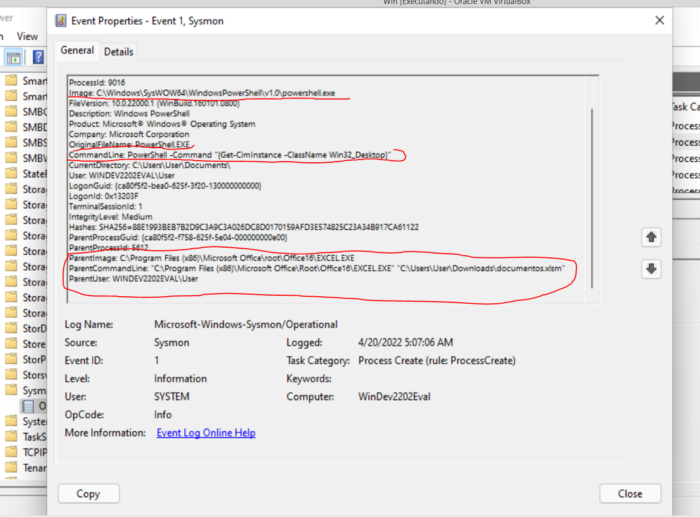Click the Help question mark toolbar icon

click(38, 57)
